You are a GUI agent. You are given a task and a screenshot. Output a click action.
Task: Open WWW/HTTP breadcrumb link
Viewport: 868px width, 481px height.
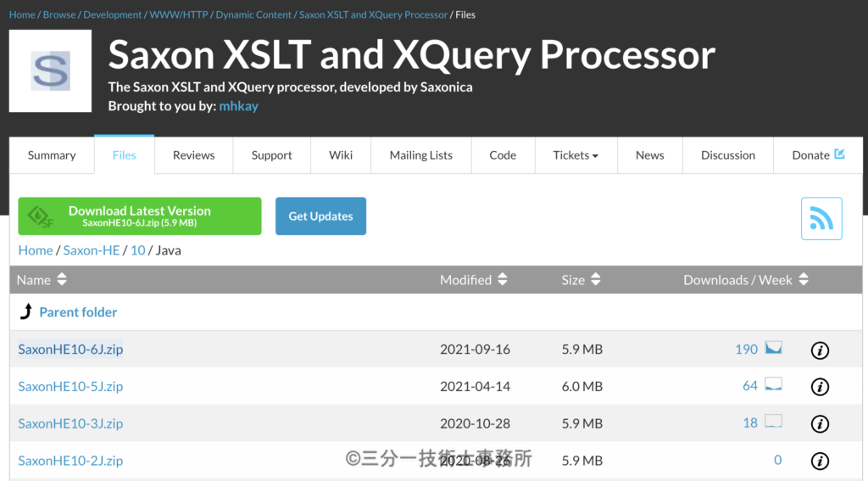(179, 14)
